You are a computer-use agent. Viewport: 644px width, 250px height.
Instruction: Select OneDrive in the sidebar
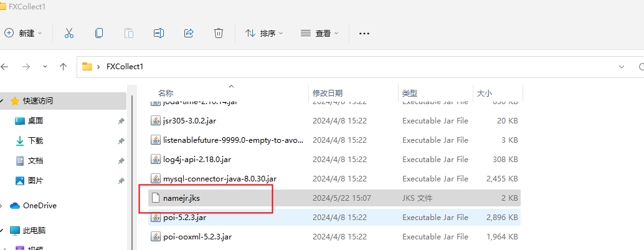[x=39, y=206]
